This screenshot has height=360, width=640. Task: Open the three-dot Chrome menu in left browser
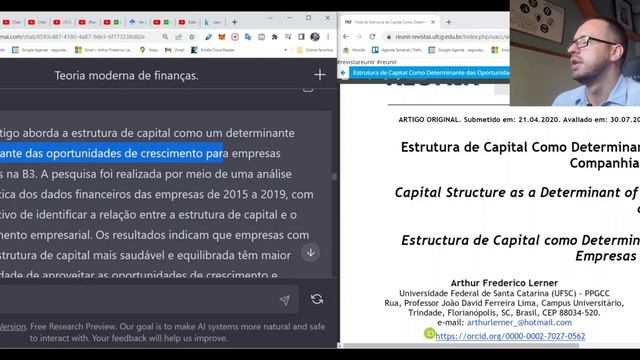click(328, 37)
